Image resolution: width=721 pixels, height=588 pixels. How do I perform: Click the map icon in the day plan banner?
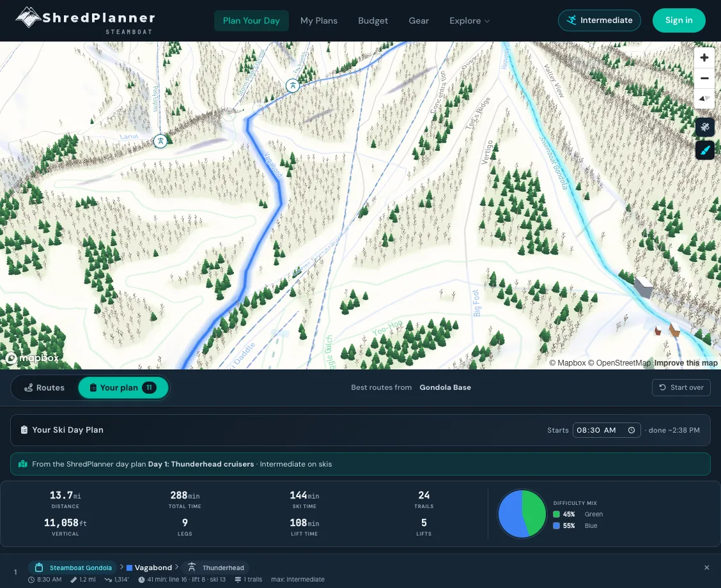click(x=22, y=464)
